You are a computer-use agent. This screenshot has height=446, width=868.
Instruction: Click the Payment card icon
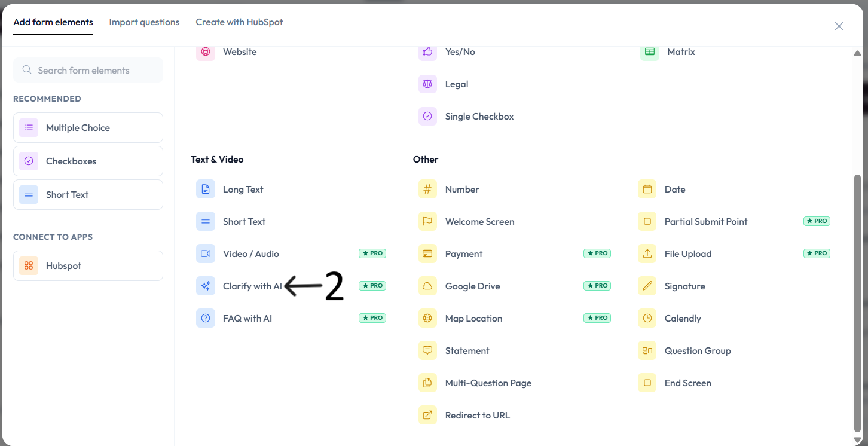coord(427,254)
